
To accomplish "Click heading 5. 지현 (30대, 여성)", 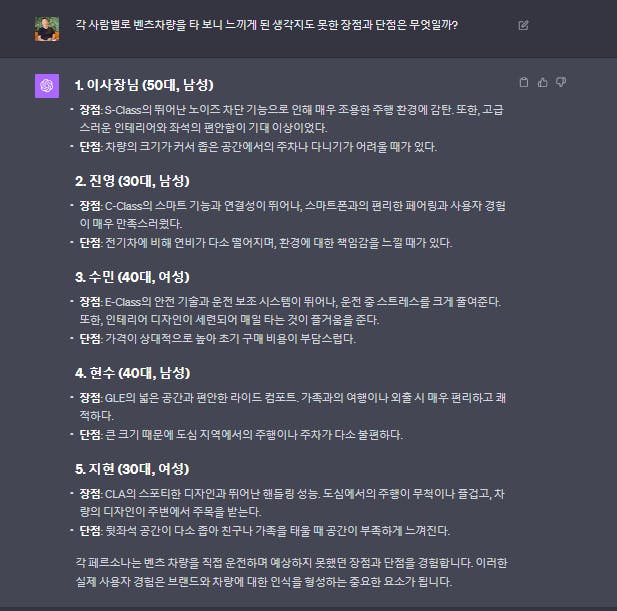I will (x=132, y=469).
